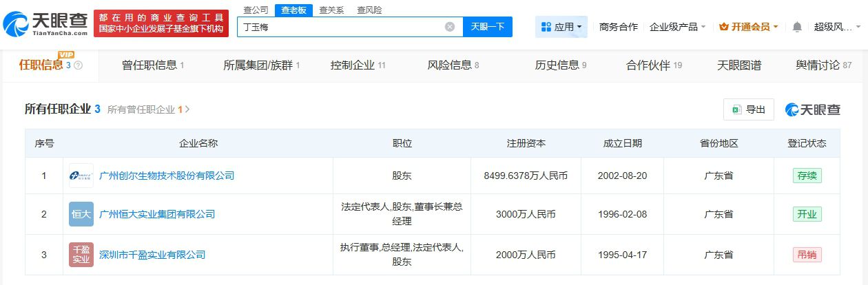Open the 天眼图谱 tab
Image resolution: width=868 pixels, height=285 pixels.
pyautogui.click(x=739, y=65)
